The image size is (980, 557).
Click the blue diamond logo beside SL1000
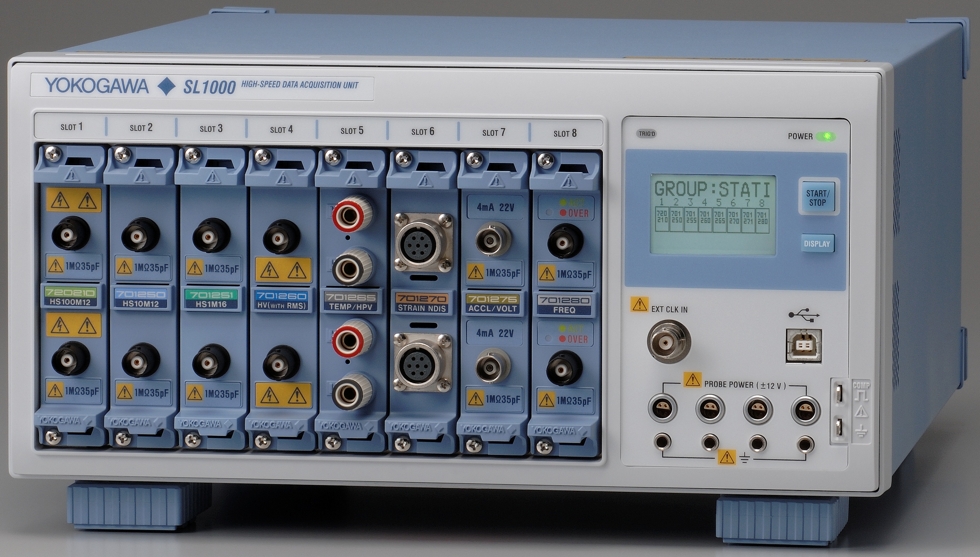click(x=166, y=87)
